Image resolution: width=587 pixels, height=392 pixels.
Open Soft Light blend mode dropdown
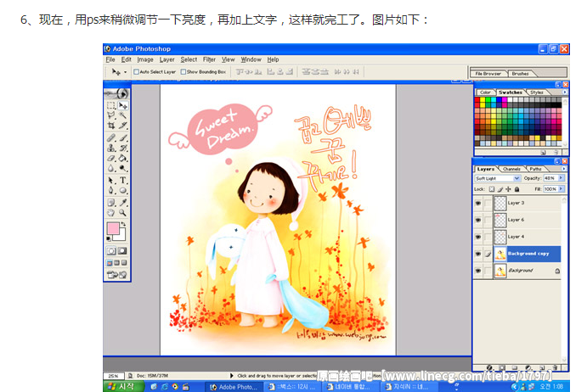coord(516,178)
